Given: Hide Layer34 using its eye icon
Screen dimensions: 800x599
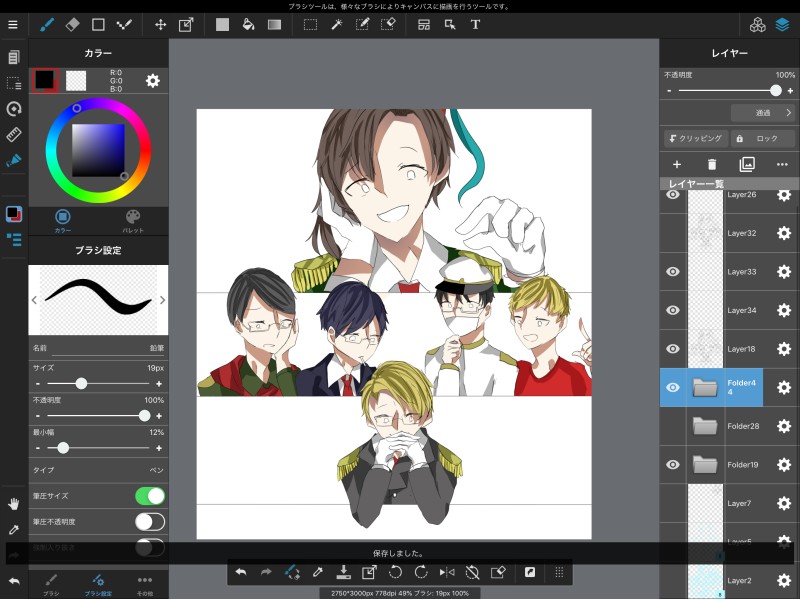Looking at the screenshot, I should point(673,310).
